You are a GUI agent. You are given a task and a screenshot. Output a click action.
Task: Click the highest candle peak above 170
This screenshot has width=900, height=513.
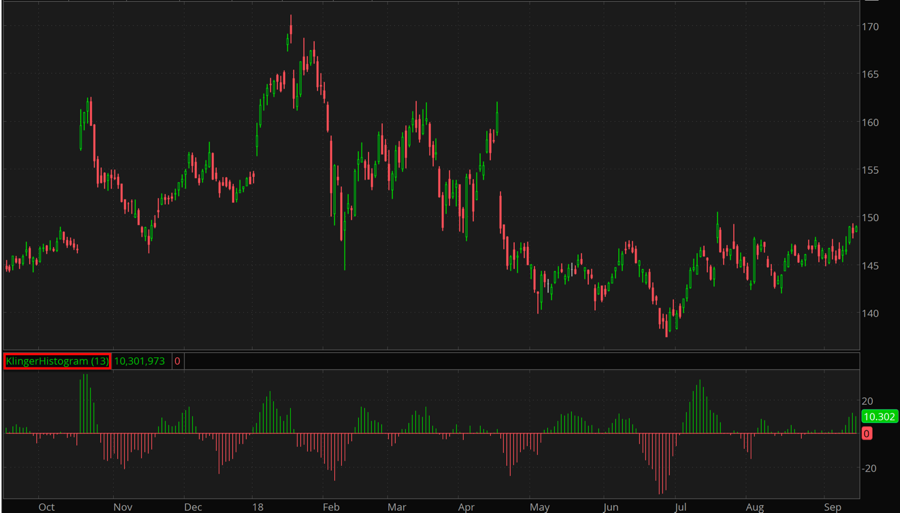291,19
